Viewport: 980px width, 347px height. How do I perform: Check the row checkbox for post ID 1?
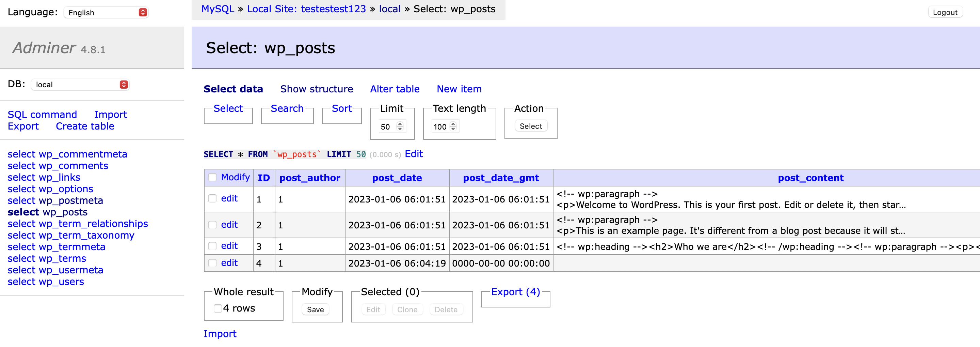point(213,198)
